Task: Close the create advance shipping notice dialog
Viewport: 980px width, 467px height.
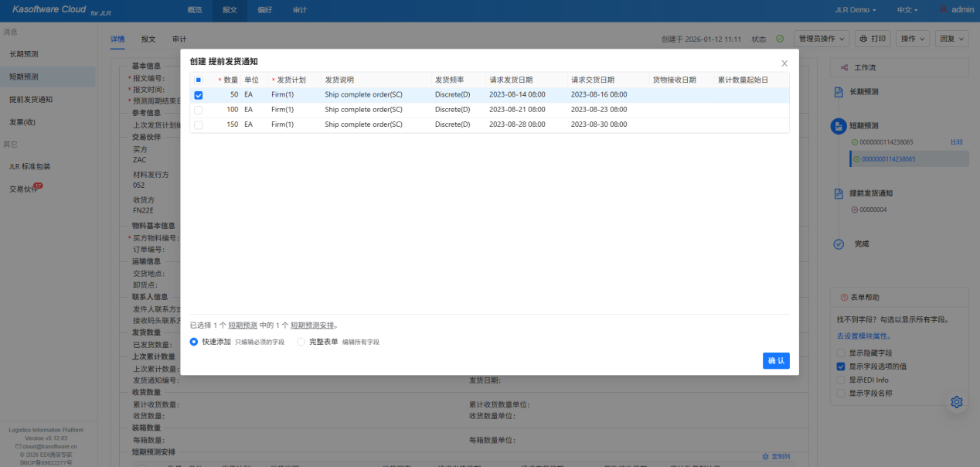Action: coord(784,63)
